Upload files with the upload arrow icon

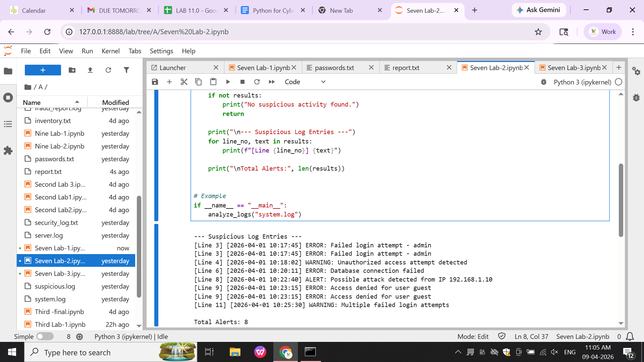[x=90, y=70]
